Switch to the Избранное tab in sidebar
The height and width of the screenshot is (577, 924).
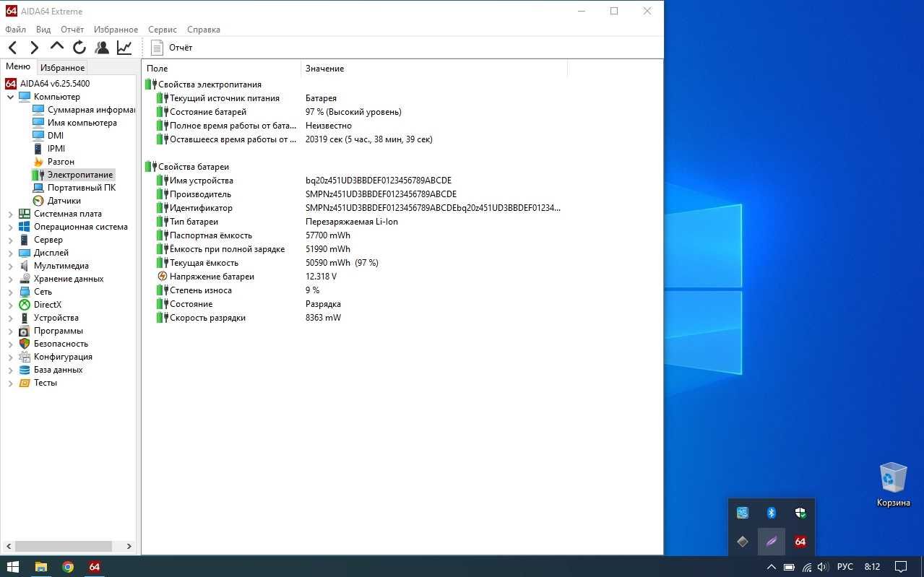[62, 67]
